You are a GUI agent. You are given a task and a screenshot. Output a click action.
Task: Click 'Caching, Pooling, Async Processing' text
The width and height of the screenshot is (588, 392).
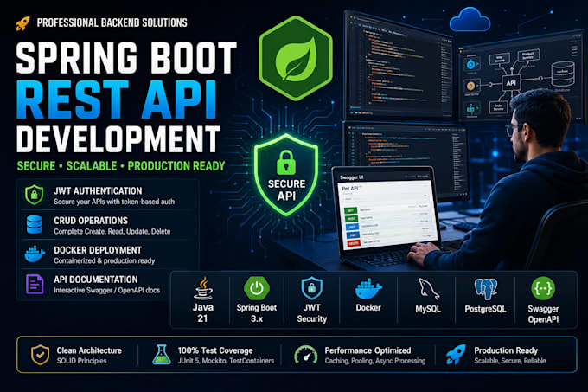(x=375, y=361)
